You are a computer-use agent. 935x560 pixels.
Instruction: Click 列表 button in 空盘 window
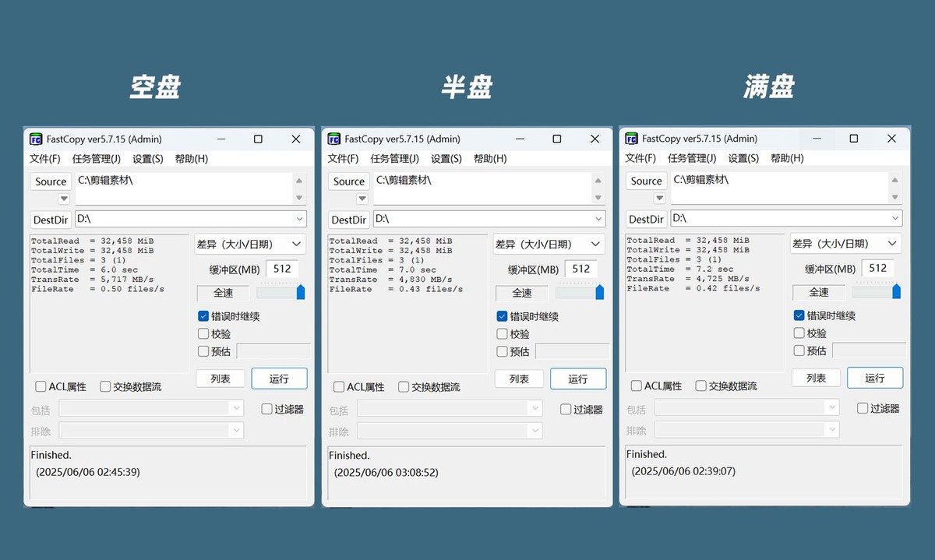point(221,379)
